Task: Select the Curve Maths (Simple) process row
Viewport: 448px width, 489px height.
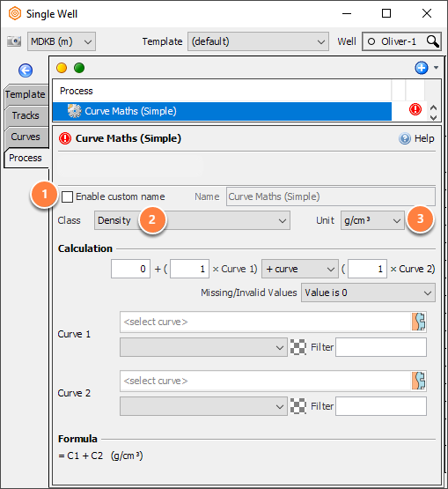Action: (222, 111)
